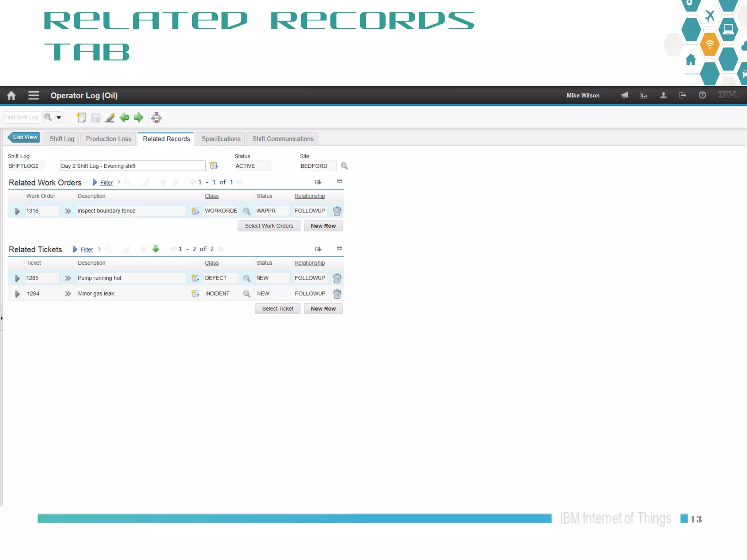Screen dimensions: 747x560
Task: Click the find search magnifier icon
Action: [48, 117]
